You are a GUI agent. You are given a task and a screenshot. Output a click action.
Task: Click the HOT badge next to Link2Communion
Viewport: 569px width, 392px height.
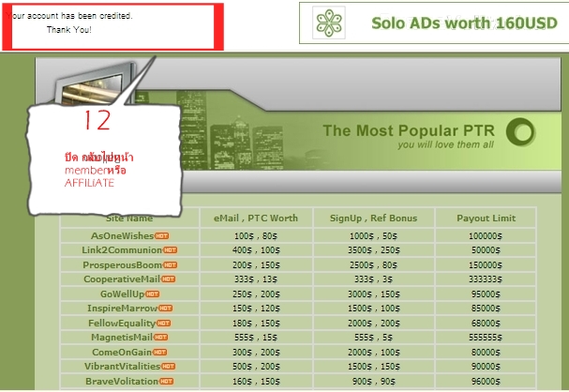(170, 250)
